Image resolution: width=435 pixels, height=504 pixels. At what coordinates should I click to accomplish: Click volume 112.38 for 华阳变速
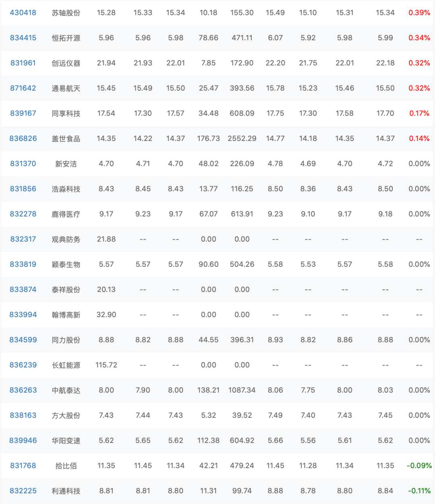209,440
